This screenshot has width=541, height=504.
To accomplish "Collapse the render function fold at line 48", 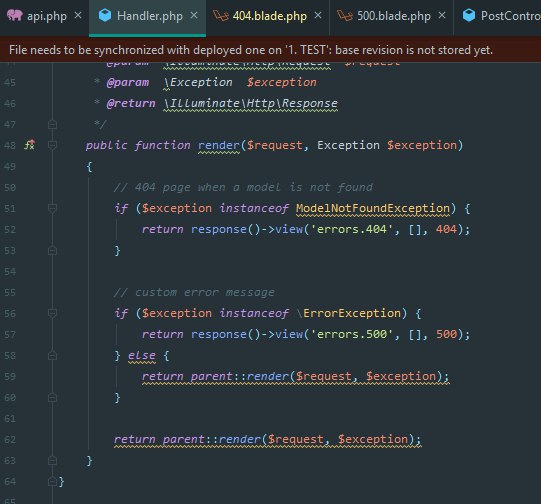I will coord(52,145).
